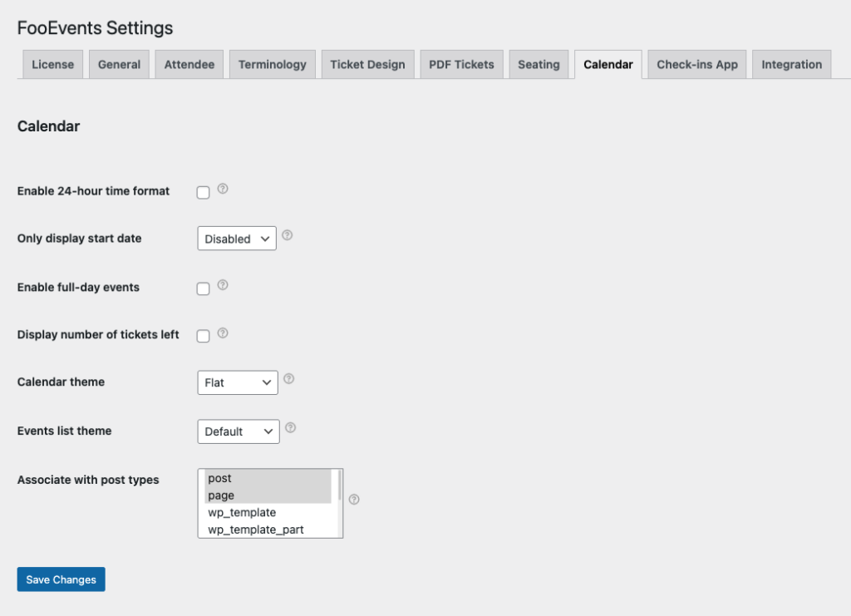Click the help icon beside Only display start date
This screenshot has width=851, height=616.
pos(287,235)
